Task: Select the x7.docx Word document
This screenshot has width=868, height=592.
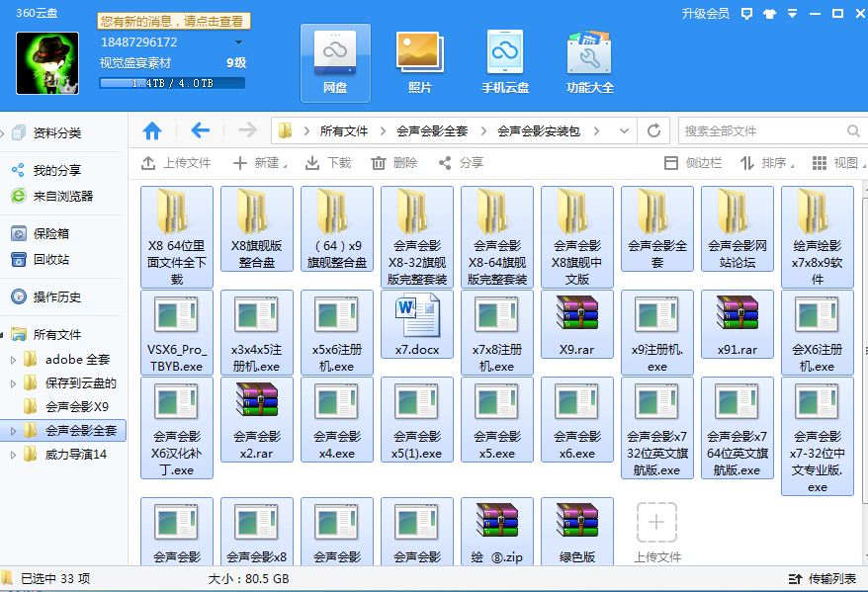Action: click(x=417, y=324)
